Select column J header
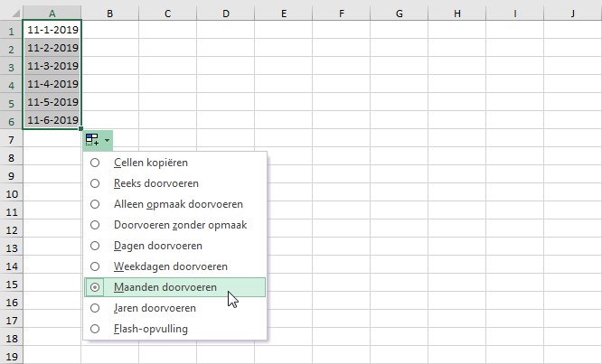Image resolution: width=602 pixels, height=364 pixels. (573, 14)
